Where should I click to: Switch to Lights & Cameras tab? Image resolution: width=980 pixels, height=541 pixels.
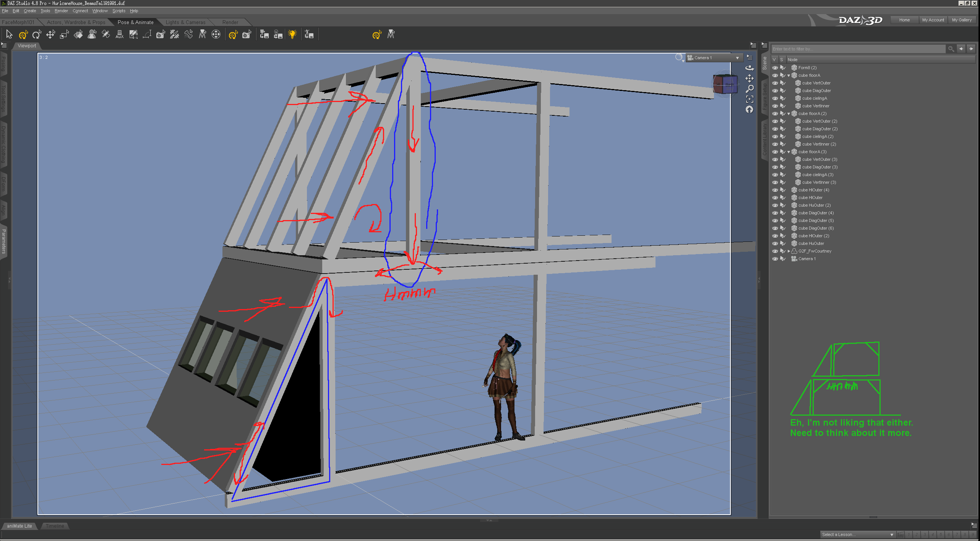[185, 22]
